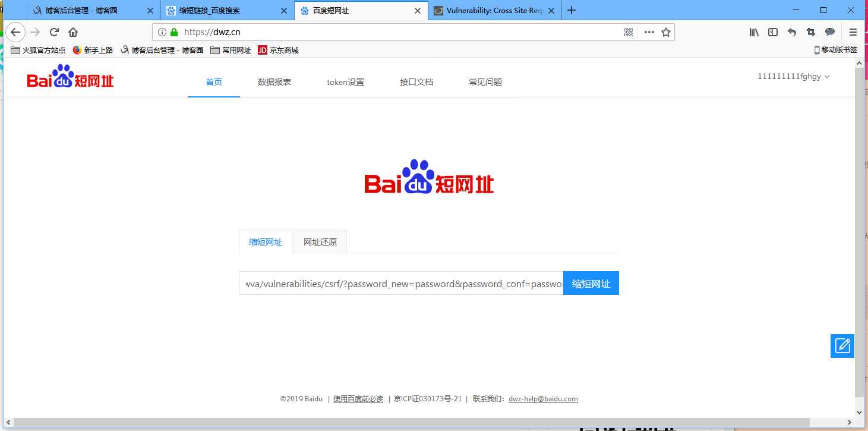Image resolution: width=868 pixels, height=431 pixels.
Task: Open the 移动版书签 folder
Action: [835, 51]
